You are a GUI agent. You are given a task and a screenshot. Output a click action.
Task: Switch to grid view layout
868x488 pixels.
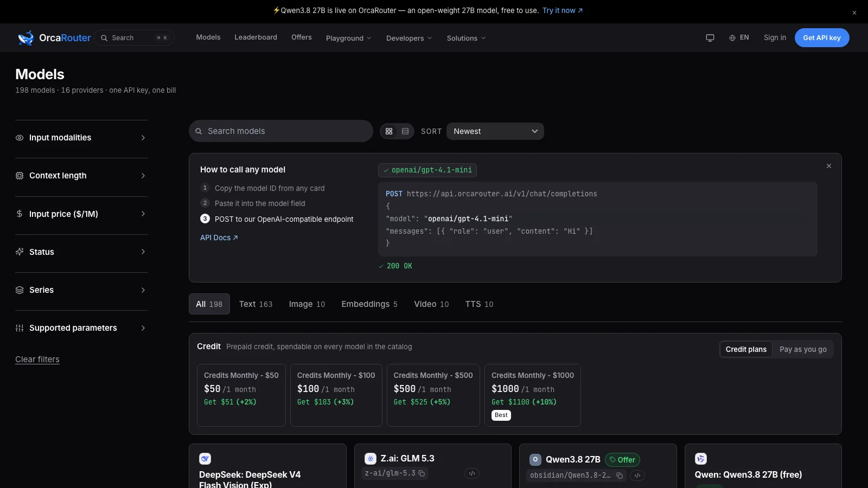click(x=389, y=131)
